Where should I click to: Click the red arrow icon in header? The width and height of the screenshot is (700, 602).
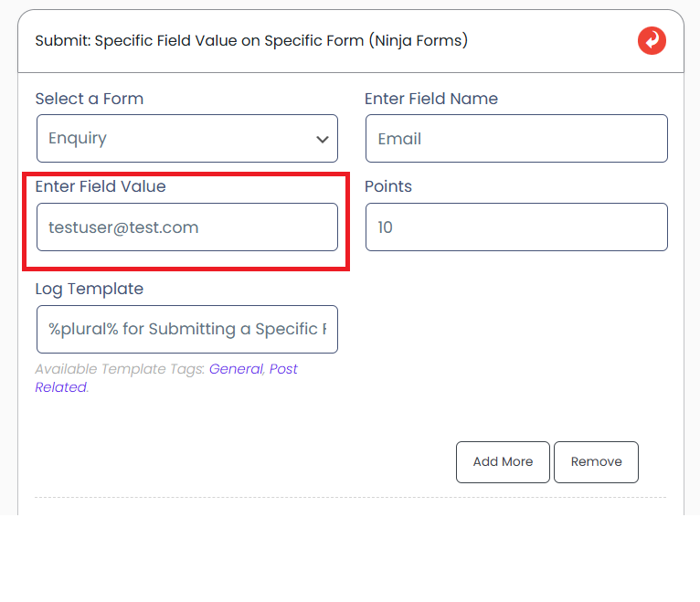coord(652,41)
